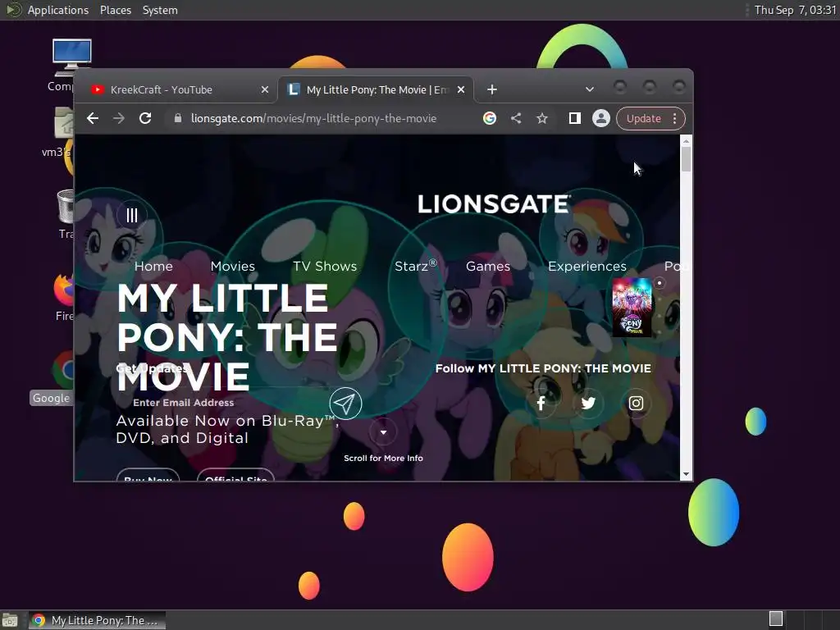Open the Instagram follow icon
The height and width of the screenshot is (630, 840).
click(636, 404)
